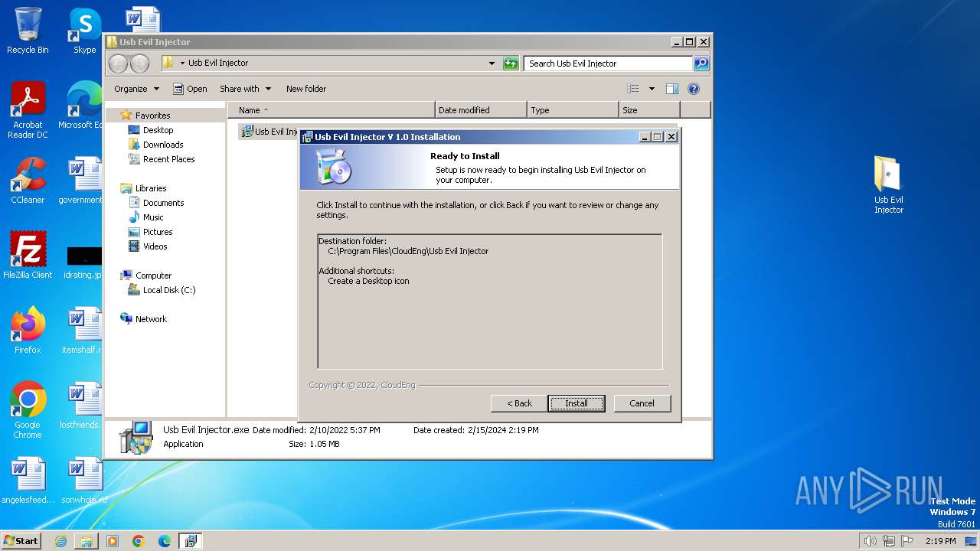Sort by the Size column header
The width and height of the screenshot is (980, 551).
(649, 110)
